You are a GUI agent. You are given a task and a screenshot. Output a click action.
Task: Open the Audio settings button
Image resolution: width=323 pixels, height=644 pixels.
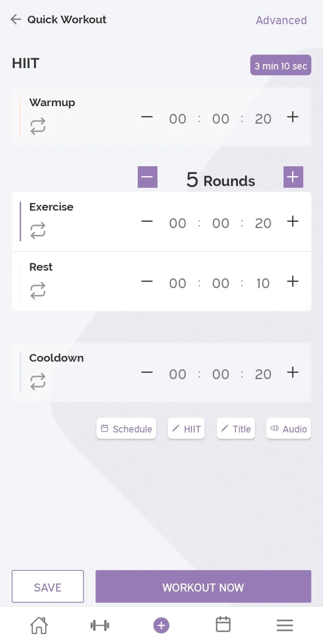(288, 429)
